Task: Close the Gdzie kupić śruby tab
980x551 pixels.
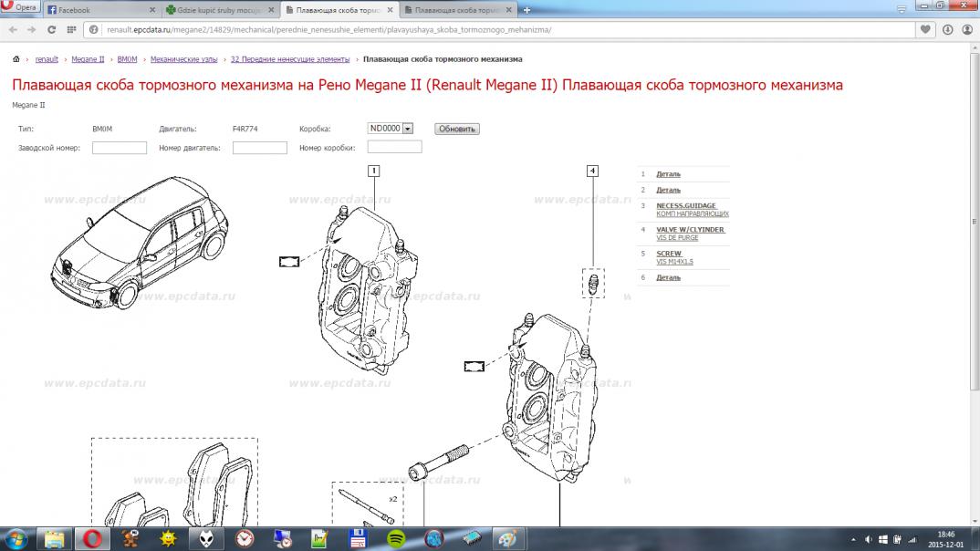Action: (x=271, y=10)
